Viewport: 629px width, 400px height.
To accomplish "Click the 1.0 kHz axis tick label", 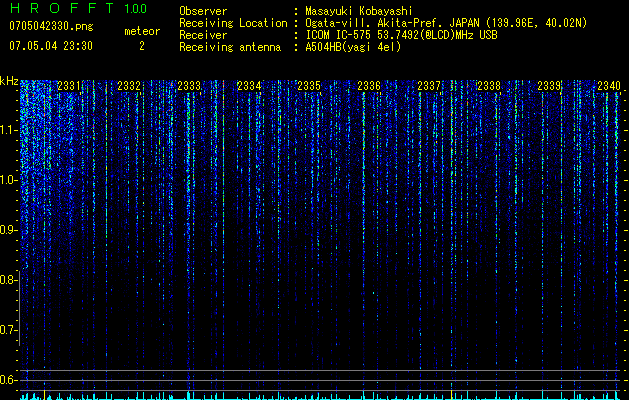I will pos(9,180).
